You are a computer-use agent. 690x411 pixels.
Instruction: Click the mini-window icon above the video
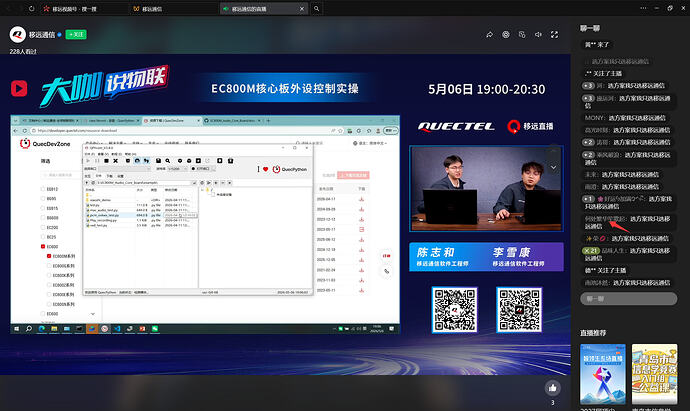coord(522,34)
